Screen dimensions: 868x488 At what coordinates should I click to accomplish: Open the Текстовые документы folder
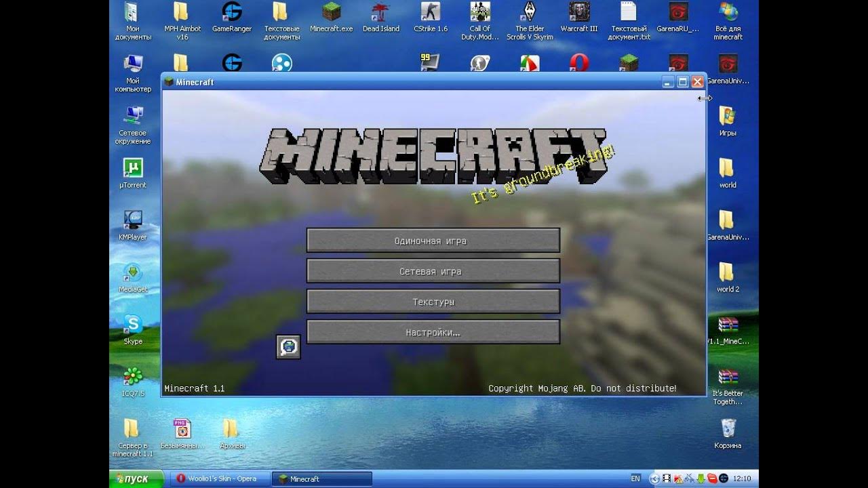point(281,22)
